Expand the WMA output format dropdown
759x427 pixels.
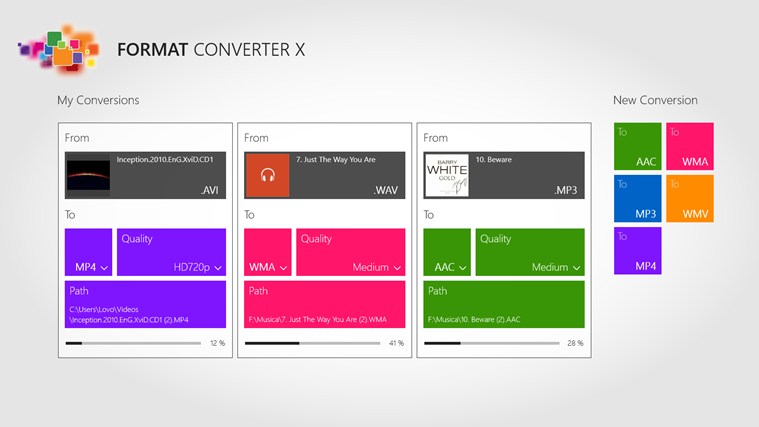coord(268,252)
